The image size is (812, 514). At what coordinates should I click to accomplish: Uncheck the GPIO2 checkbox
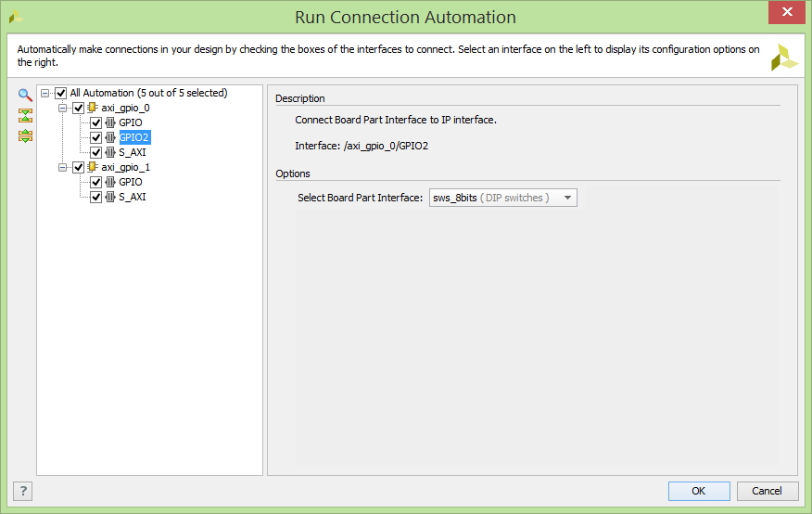[x=95, y=138]
